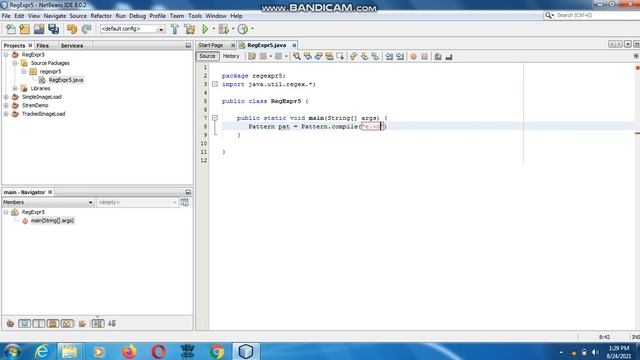Image resolution: width=640 pixels, height=360 pixels.
Task: Click the Stop Macro Recording icon
Action: (424, 56)
